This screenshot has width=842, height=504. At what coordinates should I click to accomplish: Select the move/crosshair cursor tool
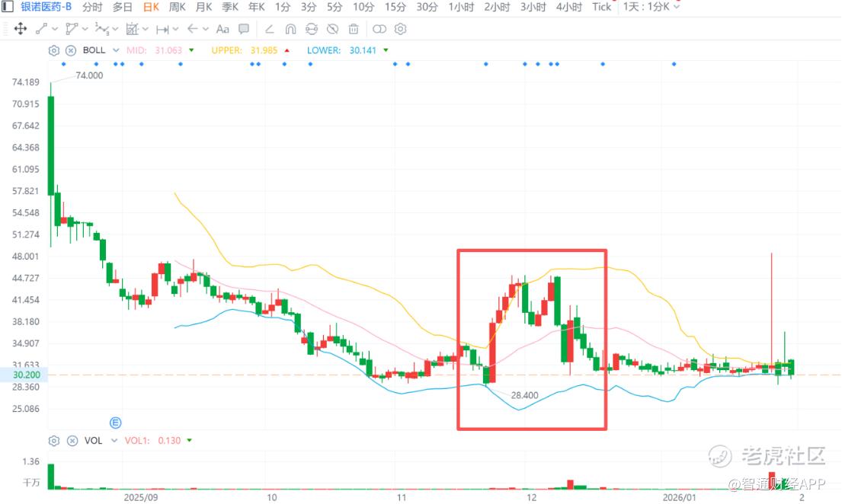21,29
